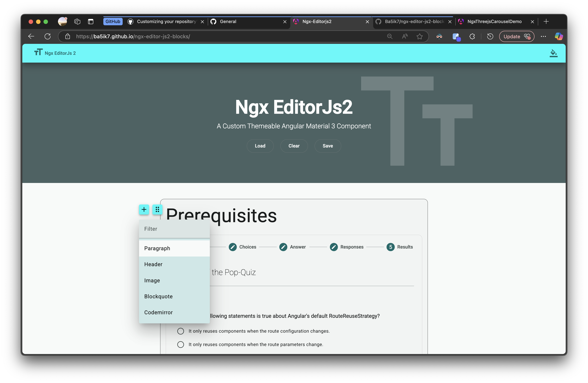The width and height of the screenshot is (588, 383).
Task: Click the browser extensions puzzle icon
Action: [472, 36]
